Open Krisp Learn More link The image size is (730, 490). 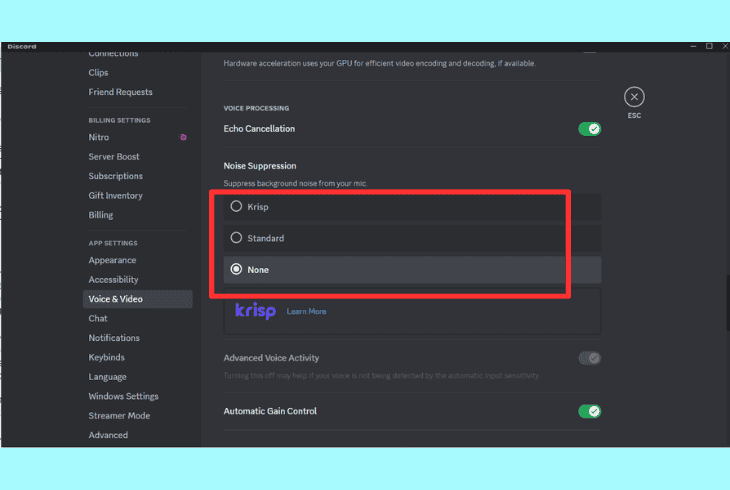pos(306,312)
